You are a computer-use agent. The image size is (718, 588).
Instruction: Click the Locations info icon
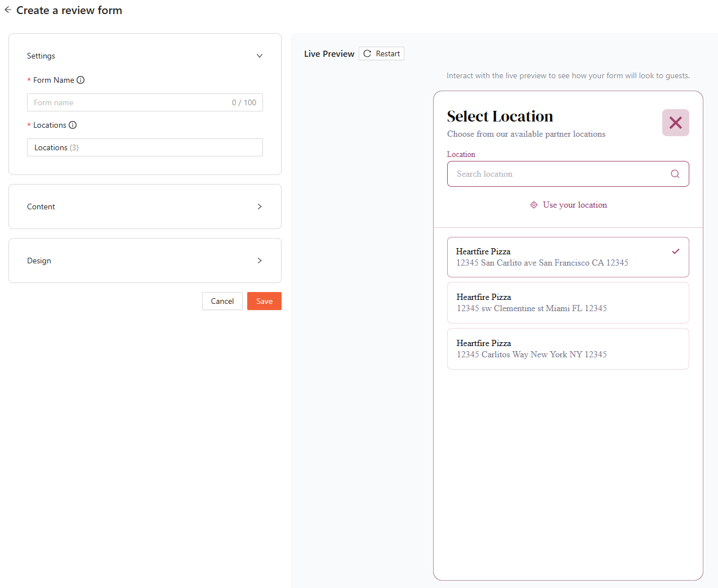tap(73, 125)
